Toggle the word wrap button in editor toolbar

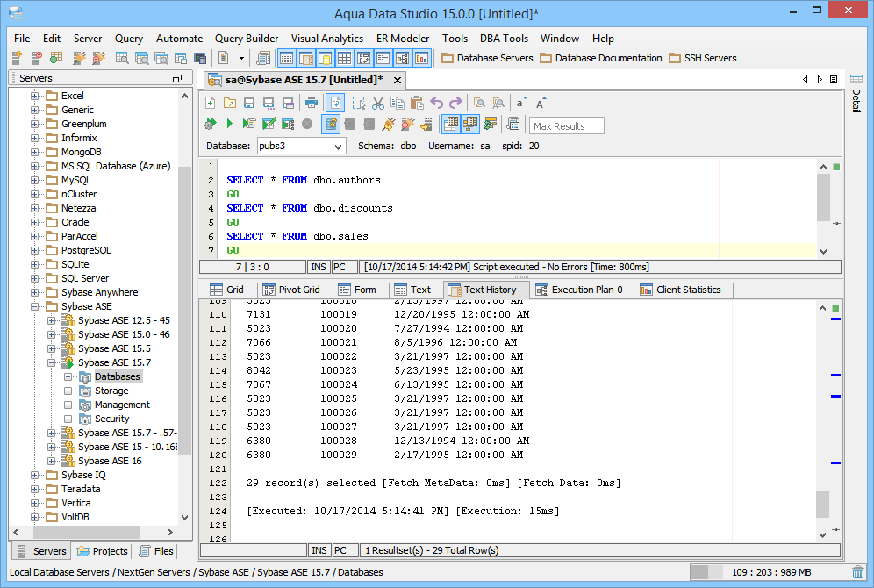point(334,103)
